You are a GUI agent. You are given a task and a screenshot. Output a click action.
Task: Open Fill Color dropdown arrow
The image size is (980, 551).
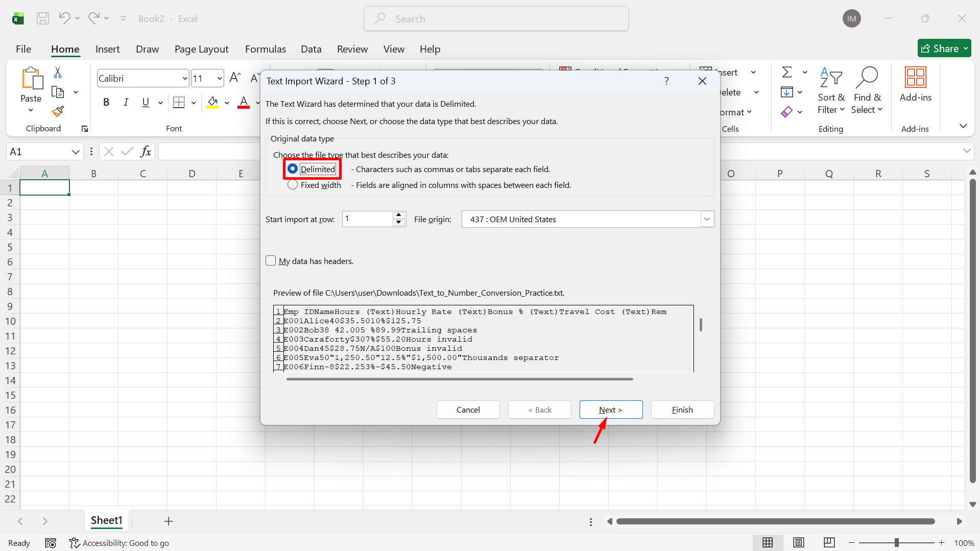coord(227,102)
